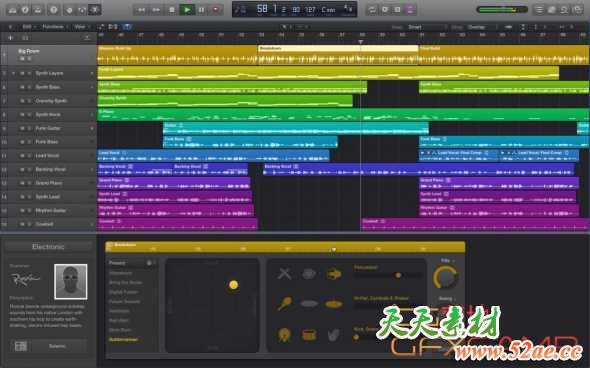590x368 pixels.
Task: Click the grid icon below the drummer description
Action: tap(21, 346)
